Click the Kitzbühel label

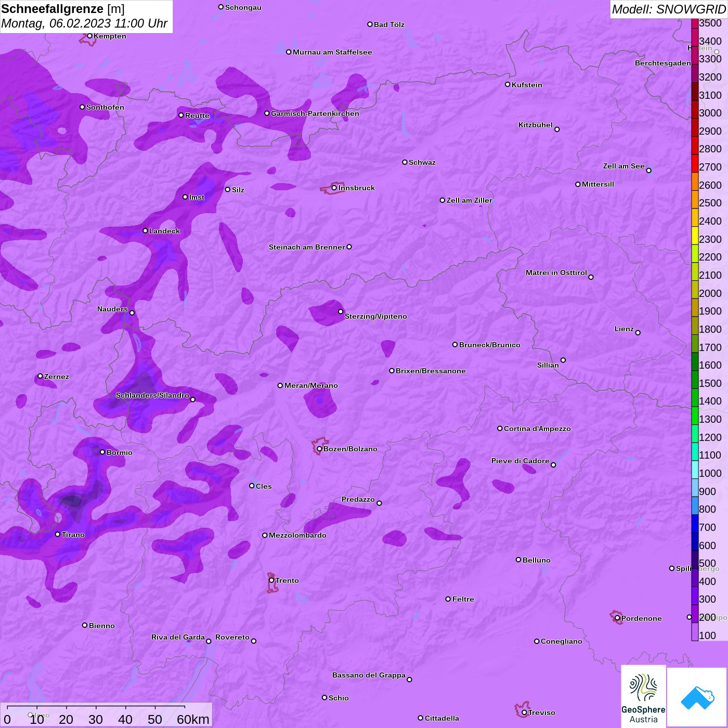coord(536,125)
